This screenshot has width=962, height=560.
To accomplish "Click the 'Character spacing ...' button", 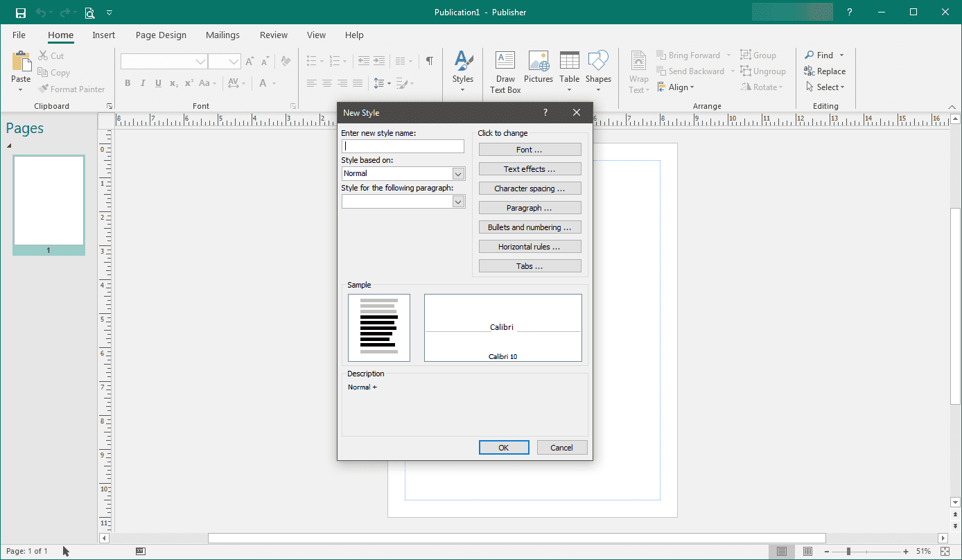I will (530, 189).
